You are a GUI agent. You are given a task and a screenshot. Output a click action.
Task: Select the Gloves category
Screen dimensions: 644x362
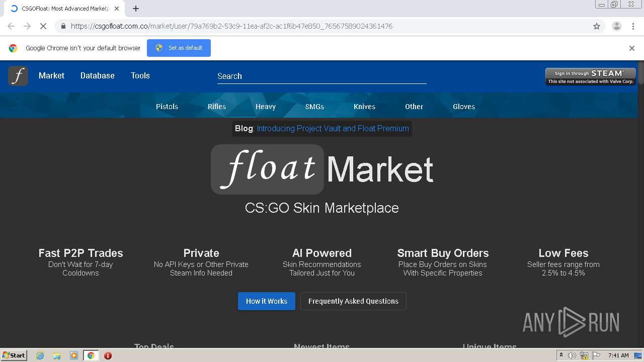(464, 107)
